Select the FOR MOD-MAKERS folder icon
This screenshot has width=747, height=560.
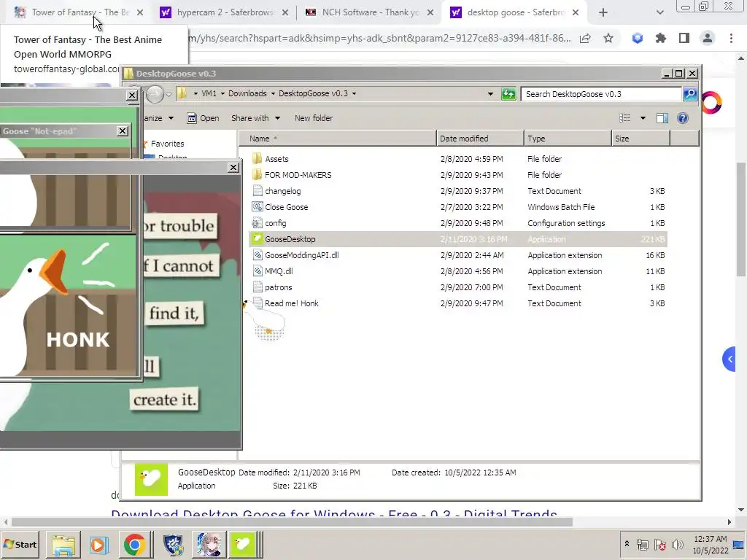pos(258,175)
